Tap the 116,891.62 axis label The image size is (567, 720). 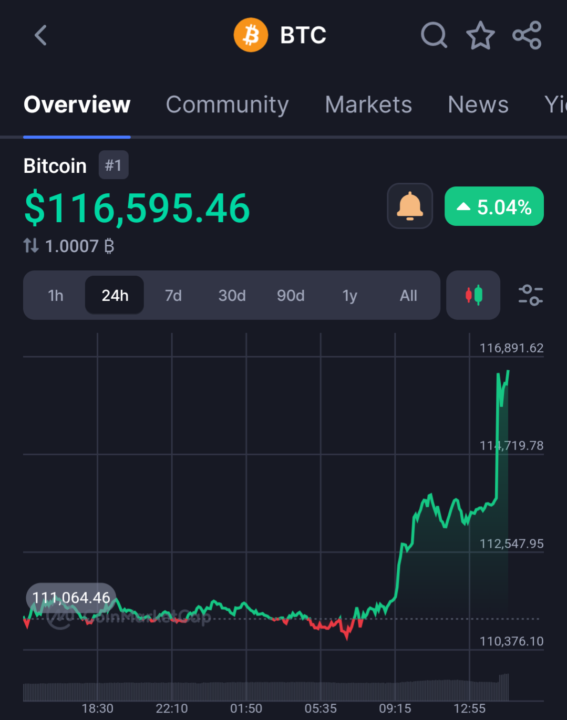pos(511,348)
